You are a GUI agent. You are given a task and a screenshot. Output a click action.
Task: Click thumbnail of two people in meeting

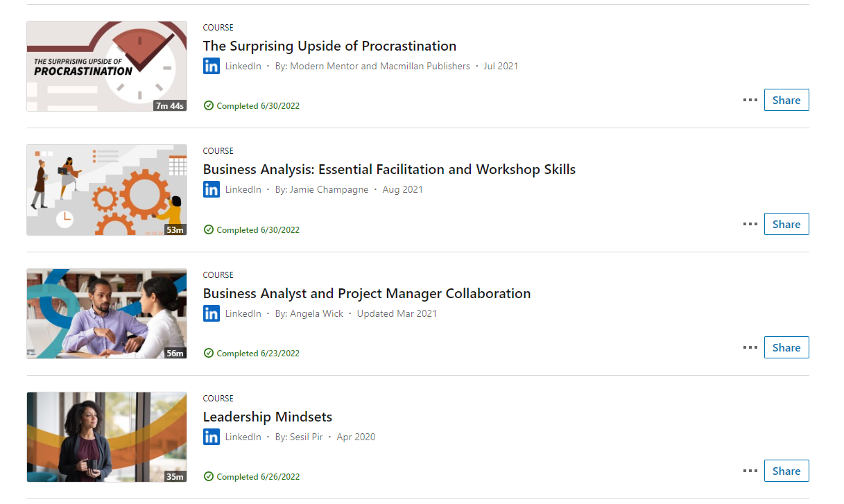107,313
